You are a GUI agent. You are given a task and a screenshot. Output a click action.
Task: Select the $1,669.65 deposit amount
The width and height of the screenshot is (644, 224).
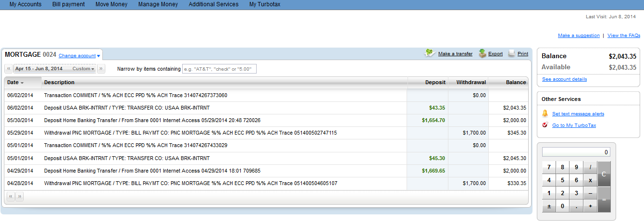[433, 170]
